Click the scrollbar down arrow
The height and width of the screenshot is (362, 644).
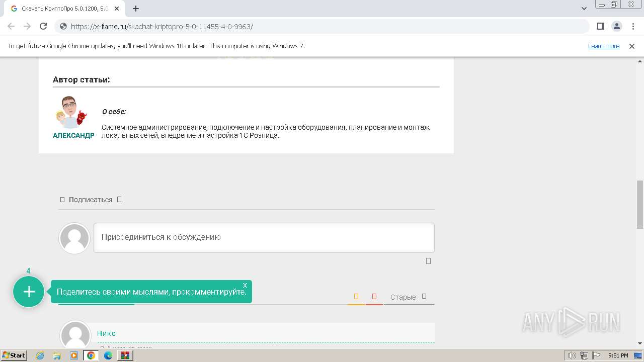640,344
